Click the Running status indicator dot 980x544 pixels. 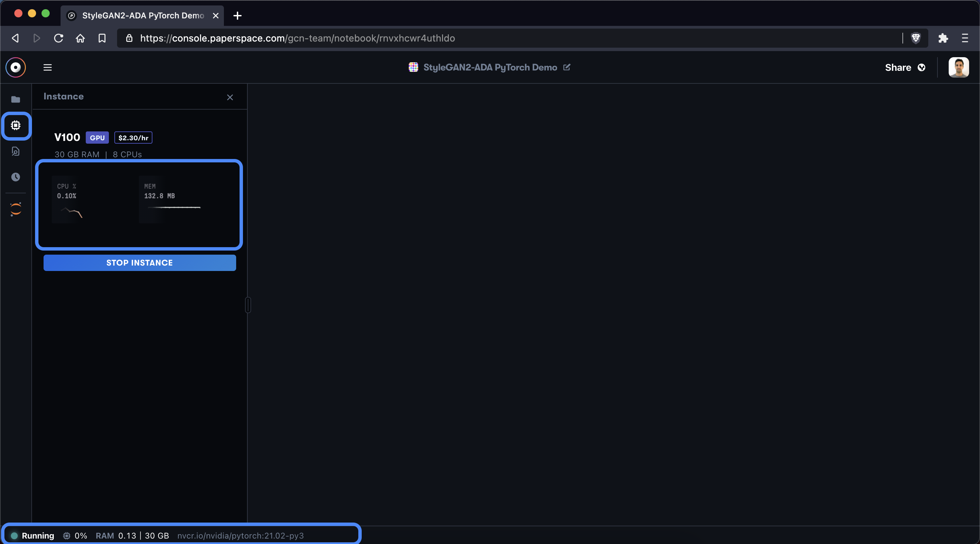(x=15, y=535)
